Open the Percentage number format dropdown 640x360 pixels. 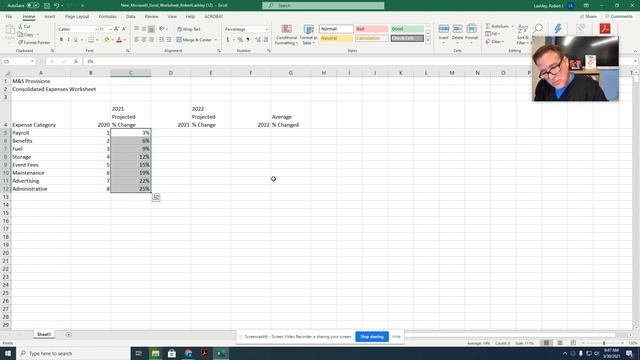(x=267, y=29)
